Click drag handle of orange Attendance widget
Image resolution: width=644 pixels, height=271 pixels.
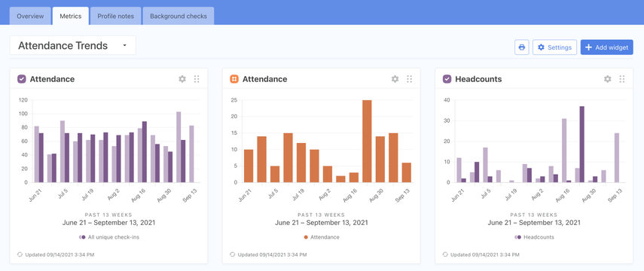click(410, 79)
